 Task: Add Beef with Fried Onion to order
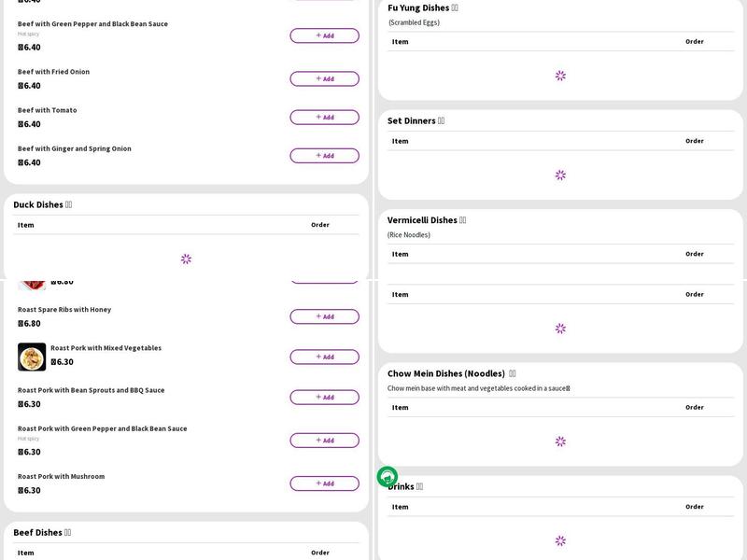324,79
